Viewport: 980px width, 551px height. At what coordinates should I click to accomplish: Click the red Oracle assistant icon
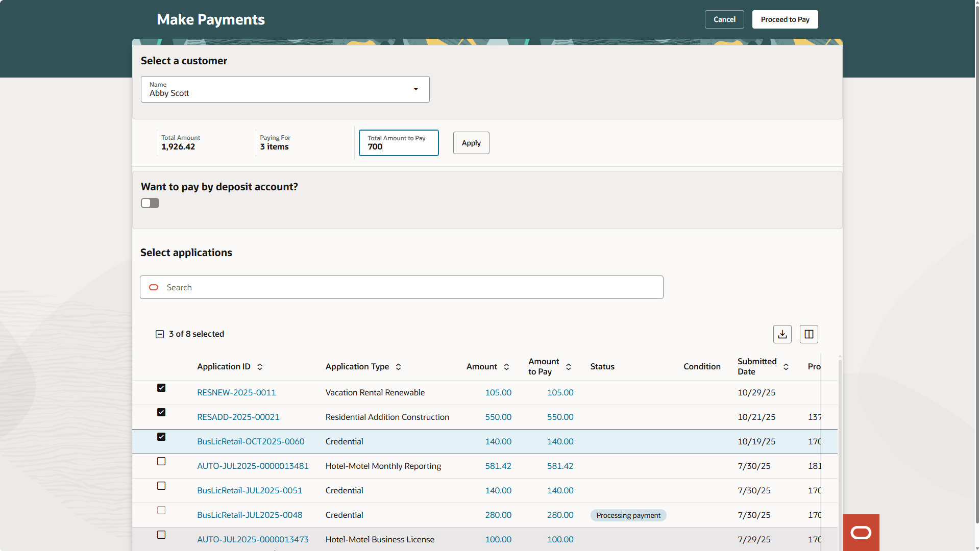861,533
